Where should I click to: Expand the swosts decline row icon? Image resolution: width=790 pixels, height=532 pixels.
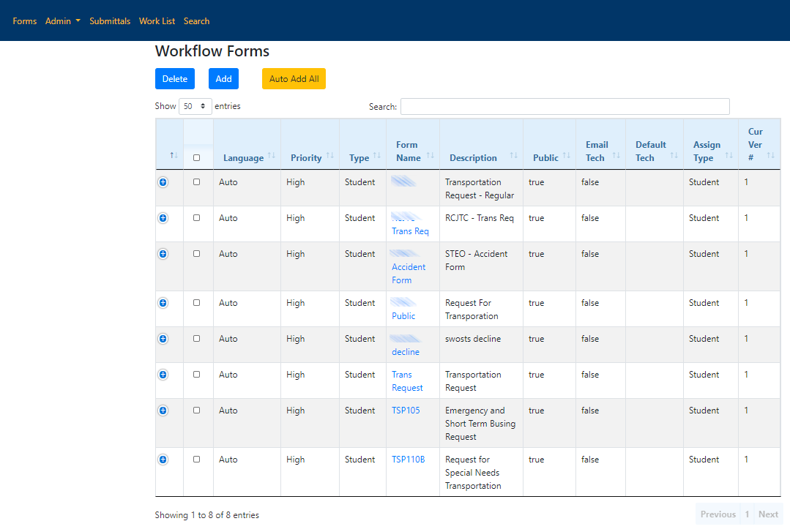pyautogui.click(x=163, y=339)
